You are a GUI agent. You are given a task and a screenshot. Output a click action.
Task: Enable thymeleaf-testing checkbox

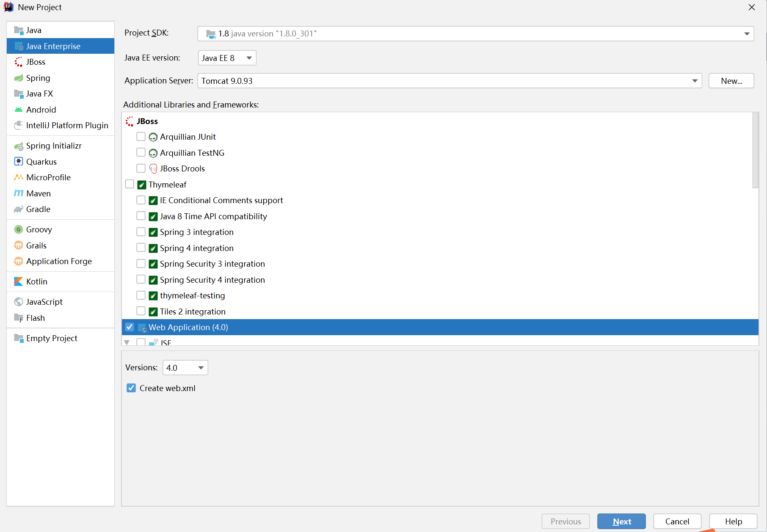tap(141, 295)
